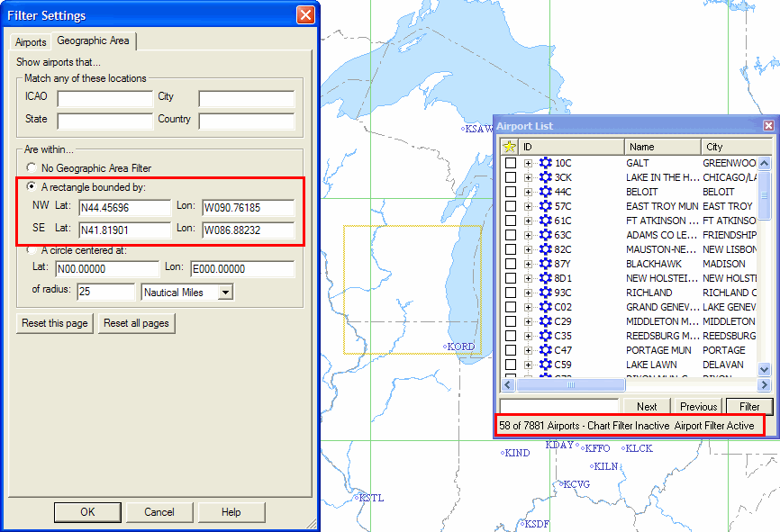Screen dimensions: 780x532
Task: Click the NW Lat field N44.45696
Action: click(x=125, y=207)
